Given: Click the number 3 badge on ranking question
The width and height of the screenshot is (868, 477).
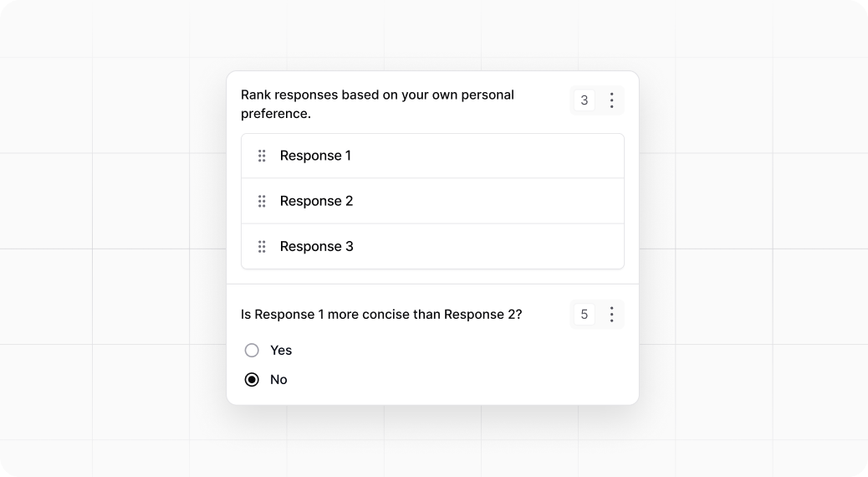Looking at the screenshot, I should (x=585, y=100).
